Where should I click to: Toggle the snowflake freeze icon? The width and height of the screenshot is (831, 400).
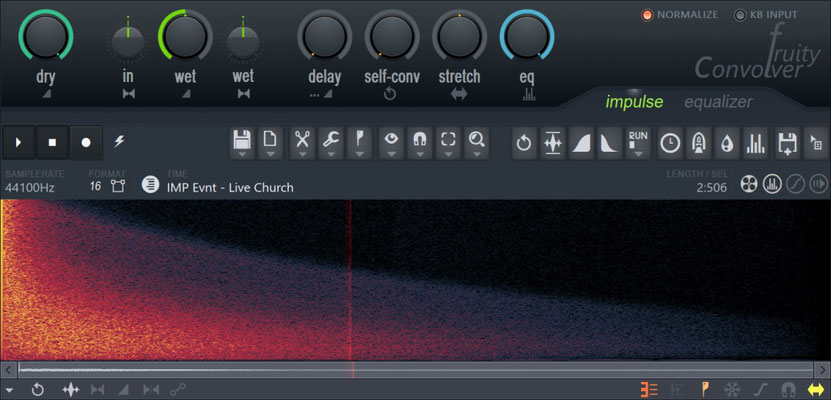731,390
